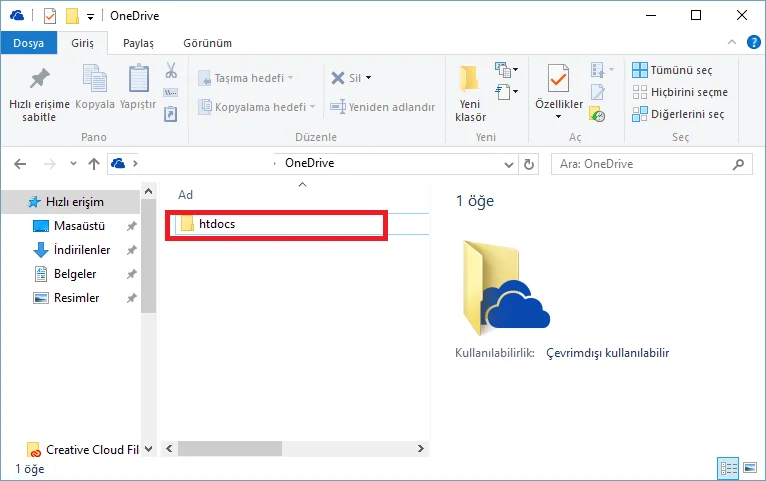
Task: Click the forward navigation arrow
Action: click(49, 164)
